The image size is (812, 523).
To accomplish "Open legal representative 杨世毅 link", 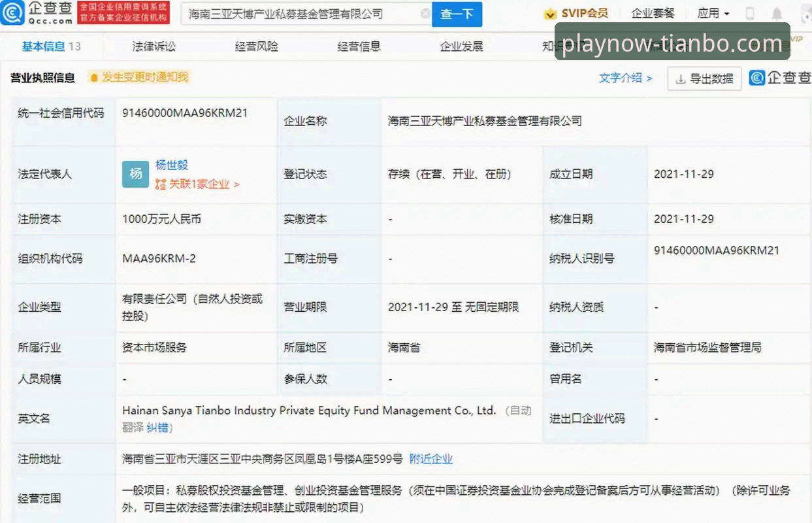I will [172, 165].
